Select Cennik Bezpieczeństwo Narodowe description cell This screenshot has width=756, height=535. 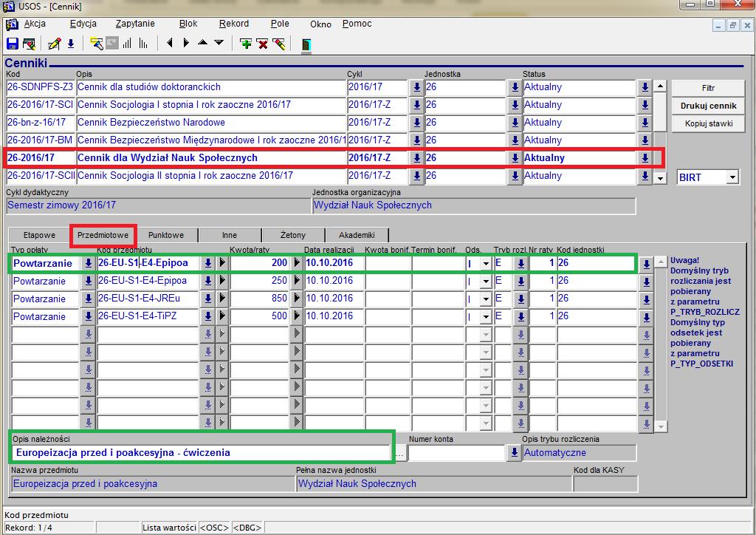(211, 123)
